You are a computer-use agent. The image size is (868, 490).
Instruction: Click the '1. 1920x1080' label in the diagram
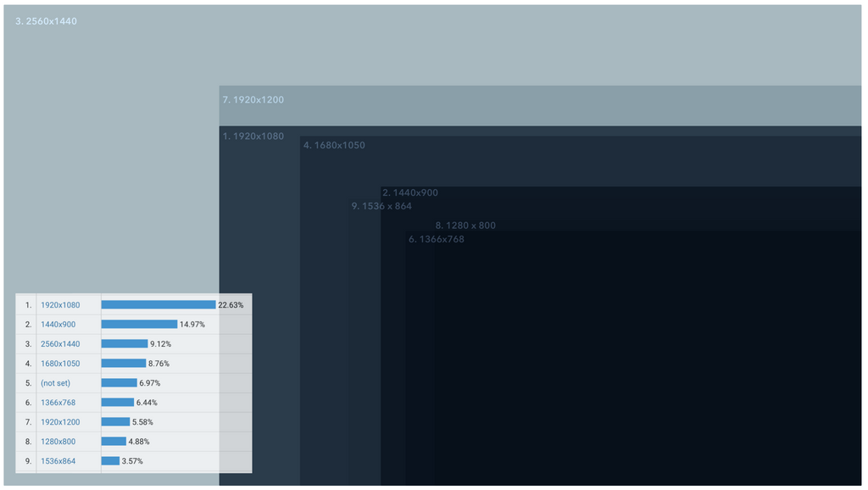pos(253,136)
